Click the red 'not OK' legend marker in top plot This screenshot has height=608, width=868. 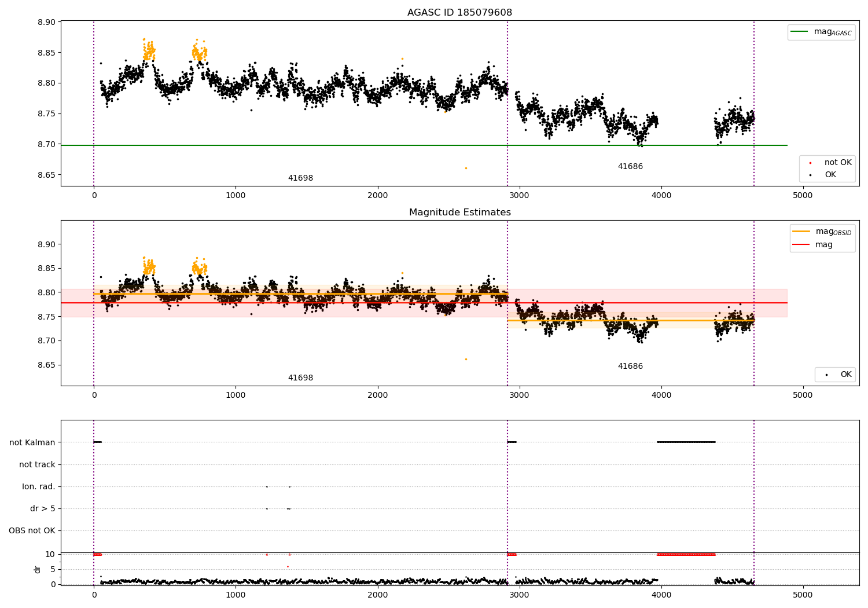point(810,163)
